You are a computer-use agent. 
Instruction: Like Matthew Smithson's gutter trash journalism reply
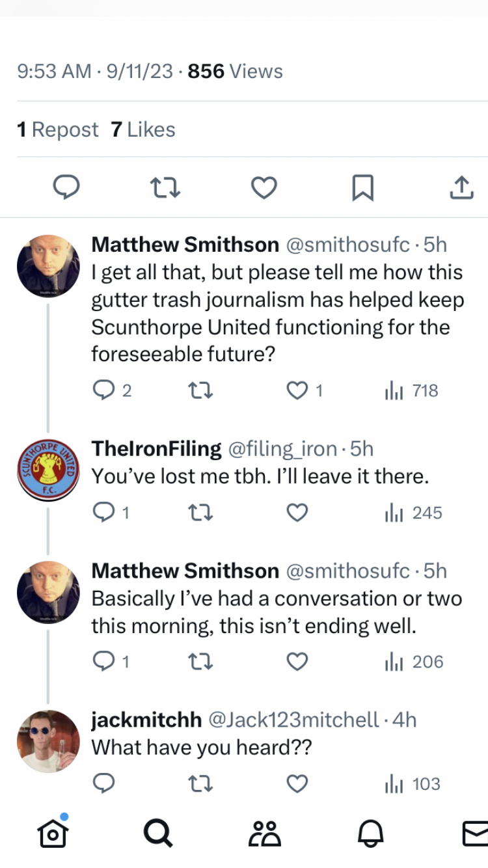pyautogui.click(x=297, y=390)
